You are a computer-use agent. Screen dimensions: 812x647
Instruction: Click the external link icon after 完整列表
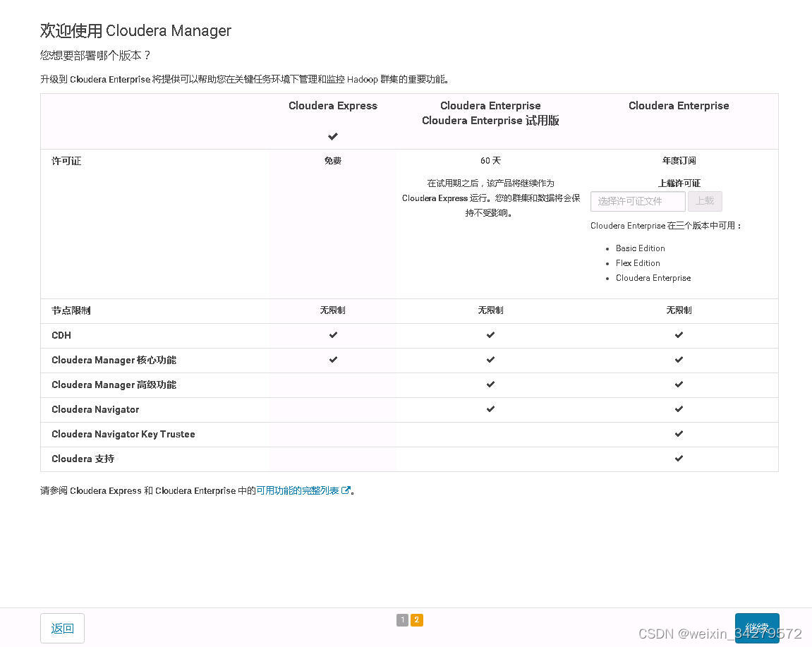point(346,490)
